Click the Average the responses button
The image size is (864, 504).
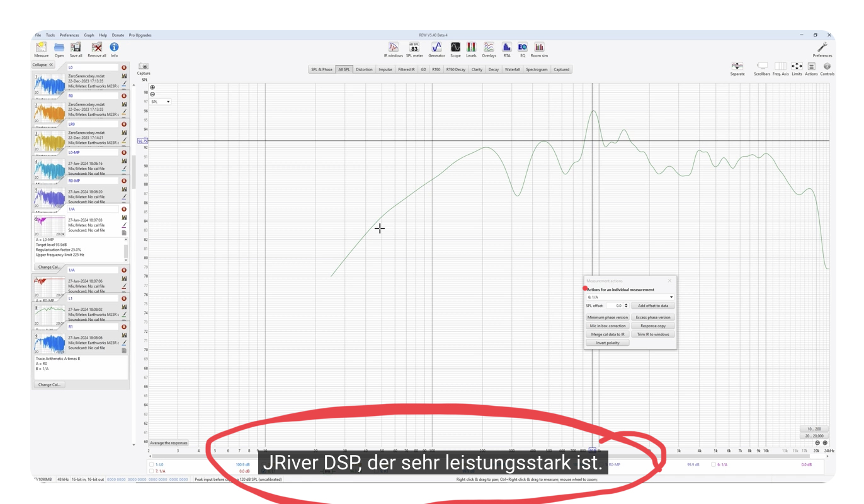[x=169, y=443]
